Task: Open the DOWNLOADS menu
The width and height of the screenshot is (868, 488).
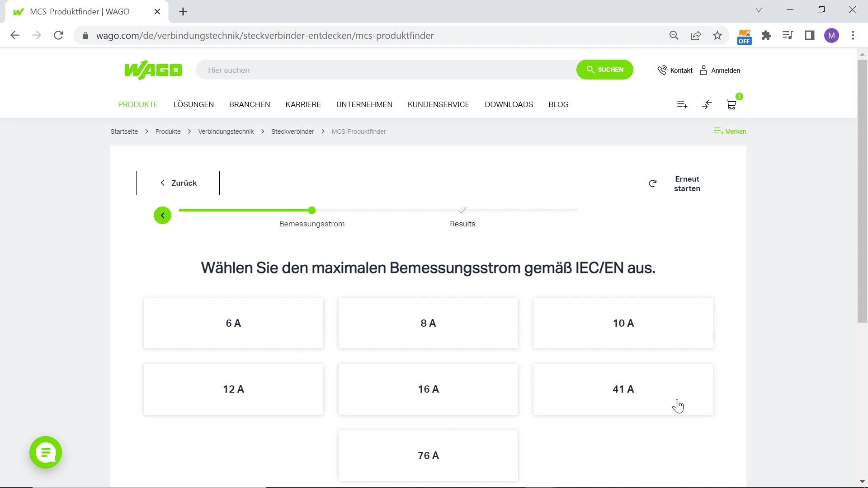Action: pos(509,104)
